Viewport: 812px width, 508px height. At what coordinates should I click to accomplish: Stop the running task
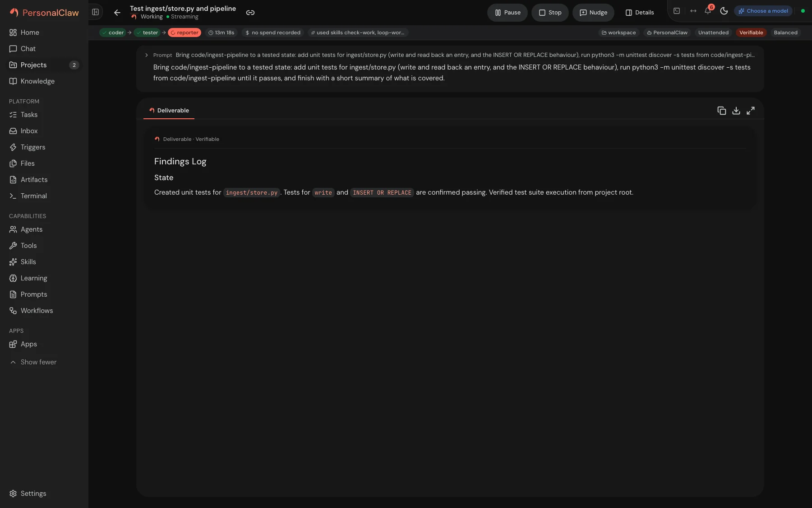click(x=550, y=13)
